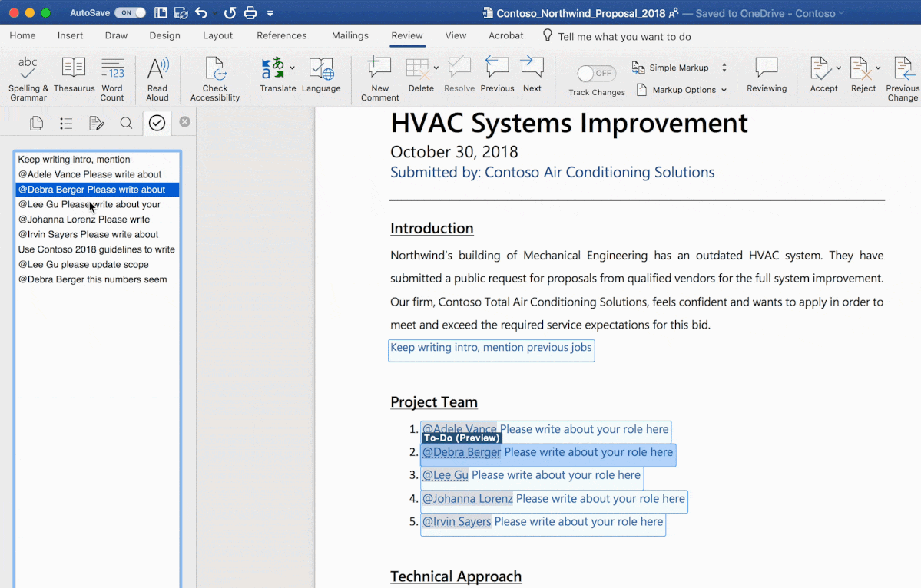Close the sidebar with the X icon
The height and width of the screenshot is (588, 921).
[184, 121]
